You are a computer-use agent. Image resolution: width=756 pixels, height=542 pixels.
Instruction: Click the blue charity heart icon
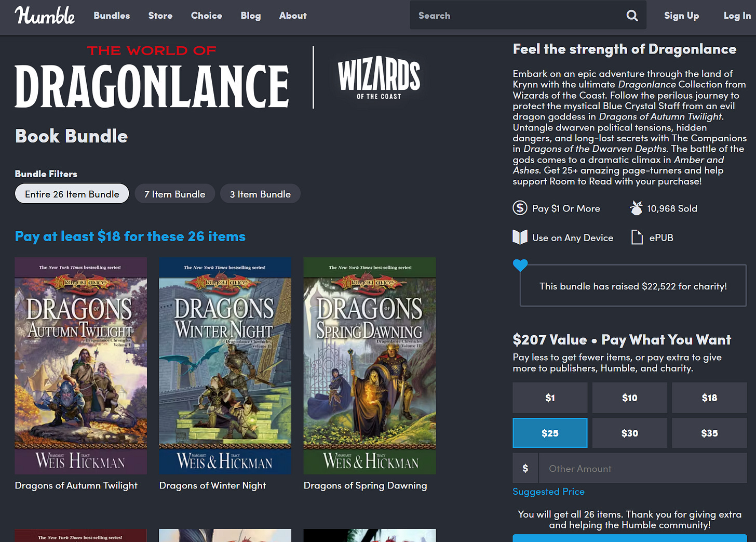coord(520,265)
